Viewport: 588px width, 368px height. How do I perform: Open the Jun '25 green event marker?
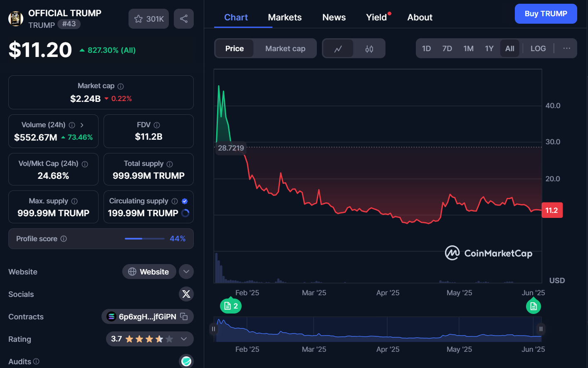(534, 306)
